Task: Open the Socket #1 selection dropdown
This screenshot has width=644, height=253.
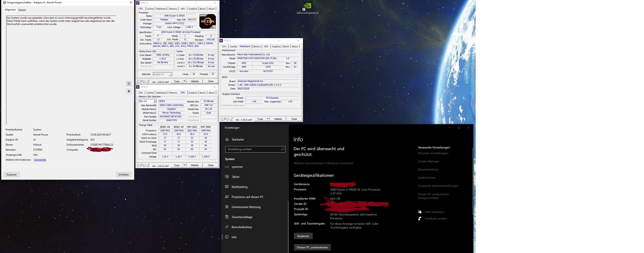Action: click(x=170, y=74)
